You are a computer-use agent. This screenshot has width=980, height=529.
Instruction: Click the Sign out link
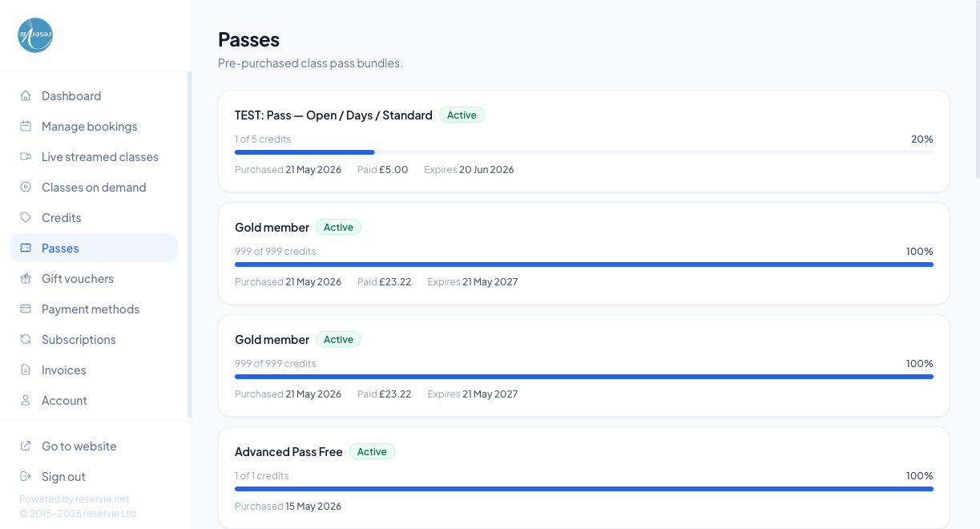tap(94, 476)
